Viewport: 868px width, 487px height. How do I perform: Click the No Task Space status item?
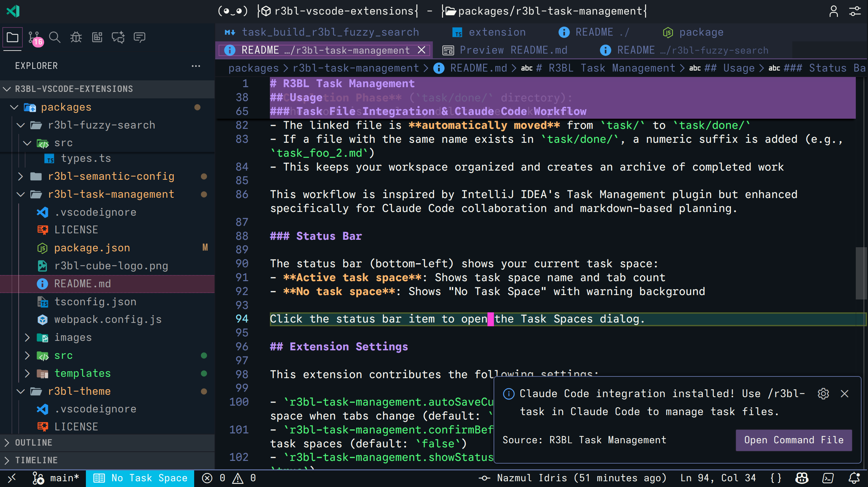click(140, 478)
